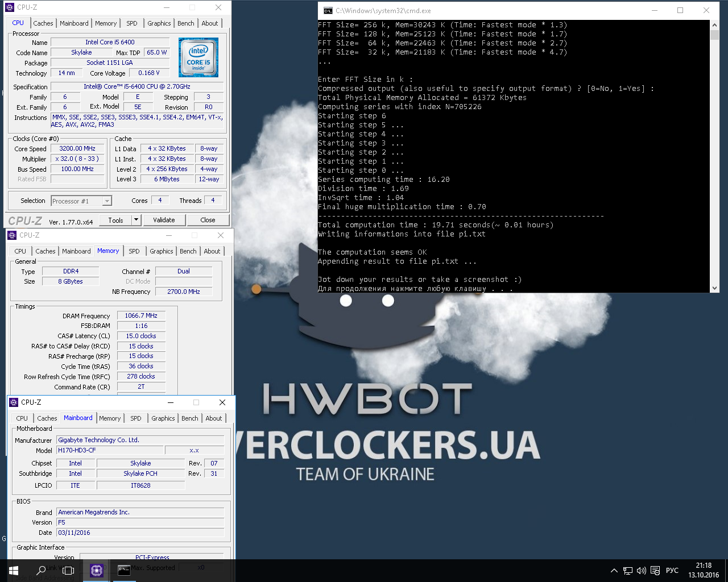Image resolution: width=728 pixels, height=582 pixels.
Task: Close the cmd.exe window
Action: click(x=706, y=10)
